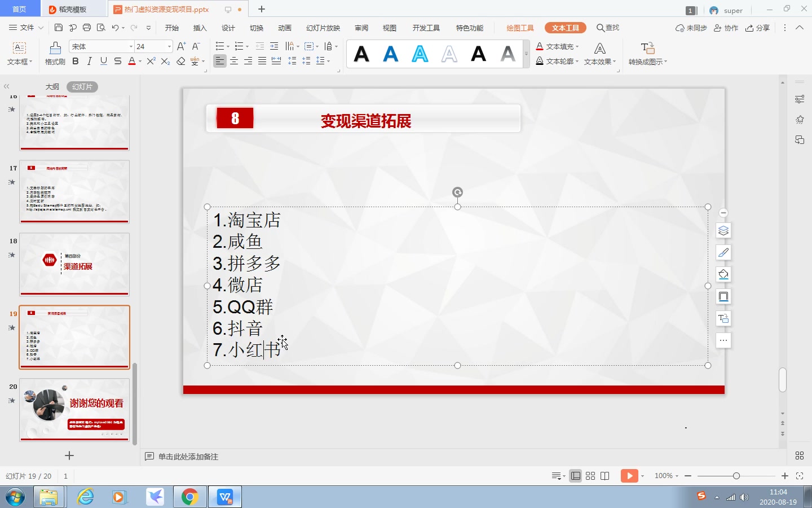Open the font size dropdown showing 24

click(169, 46)
